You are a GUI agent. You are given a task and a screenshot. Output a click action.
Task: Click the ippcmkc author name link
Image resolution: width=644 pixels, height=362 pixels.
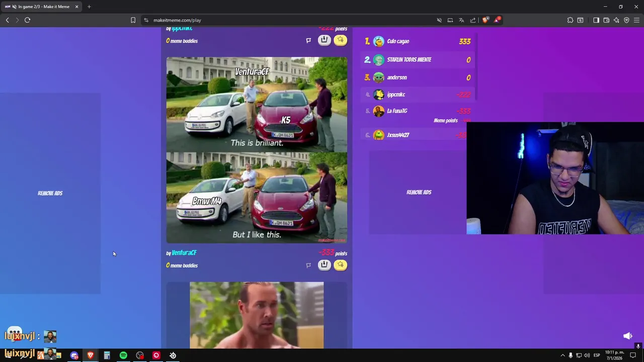pos(182,29)
